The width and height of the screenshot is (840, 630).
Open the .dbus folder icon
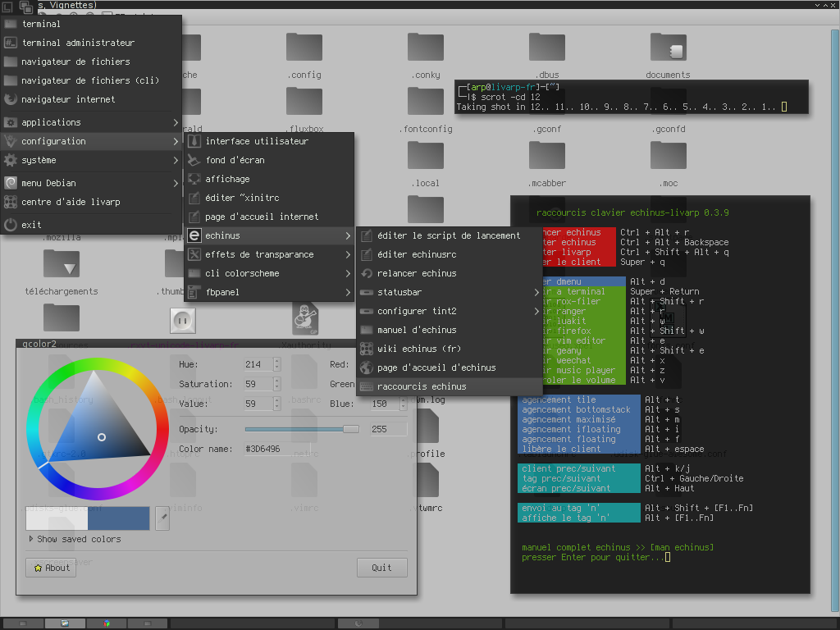pyautogui.click(x=547, y=47)
